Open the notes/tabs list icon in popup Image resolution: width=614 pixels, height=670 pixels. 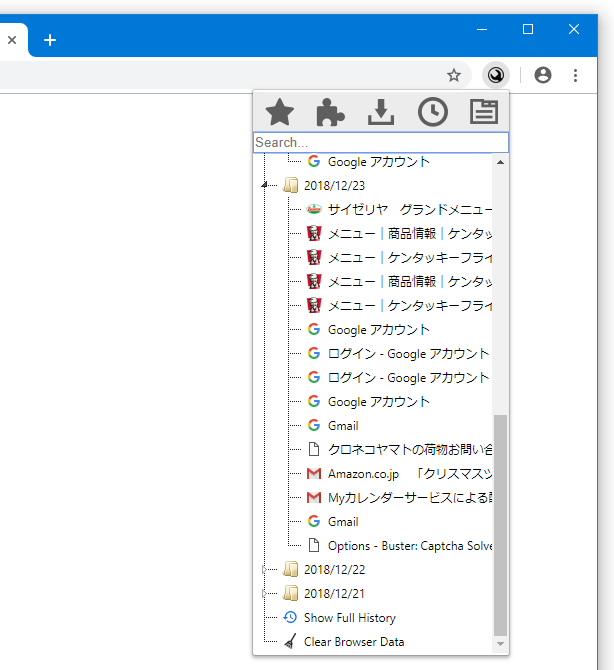(x=484, y=112)
